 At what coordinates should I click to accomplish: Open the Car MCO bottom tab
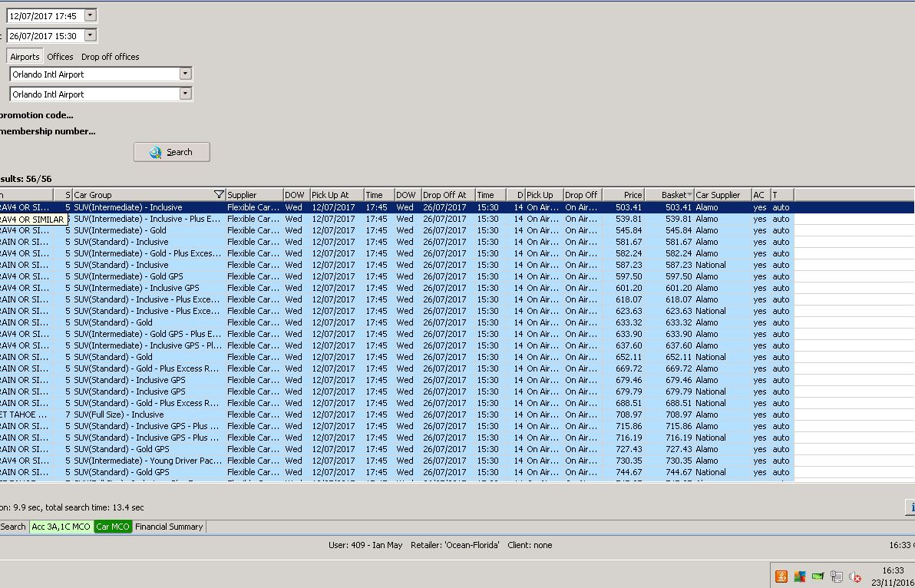coord(113,527)
